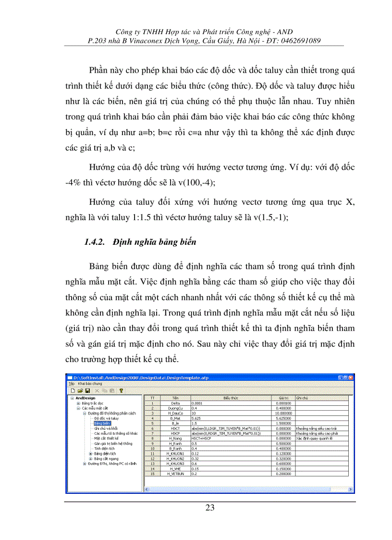392x540 pixels.
Task: Expand the Bảng cắt ngang node
Action: point(90,458)
